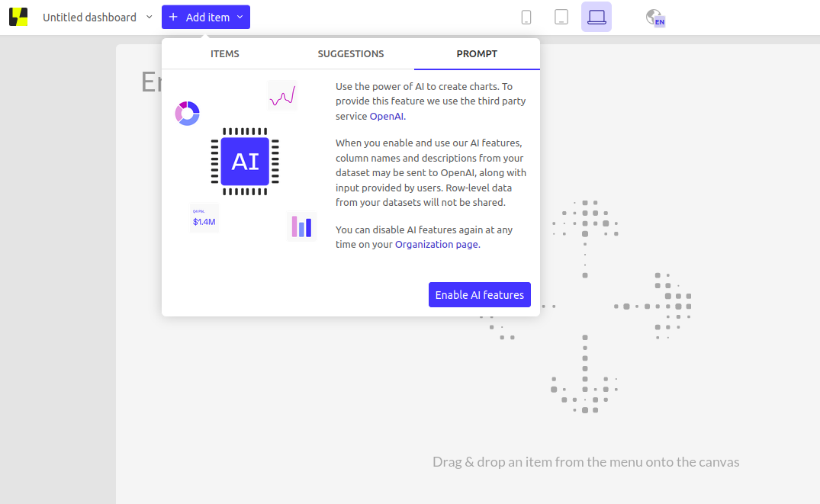Select the Prompt tab
This screenshot has height=504, width=820.
click(477, 54)
